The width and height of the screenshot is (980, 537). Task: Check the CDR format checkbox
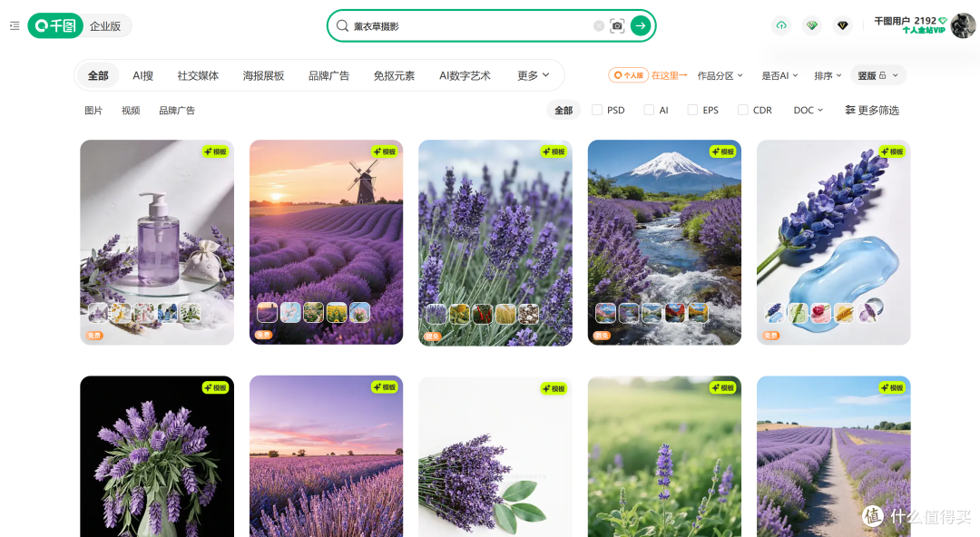click(x=742, y=110)
